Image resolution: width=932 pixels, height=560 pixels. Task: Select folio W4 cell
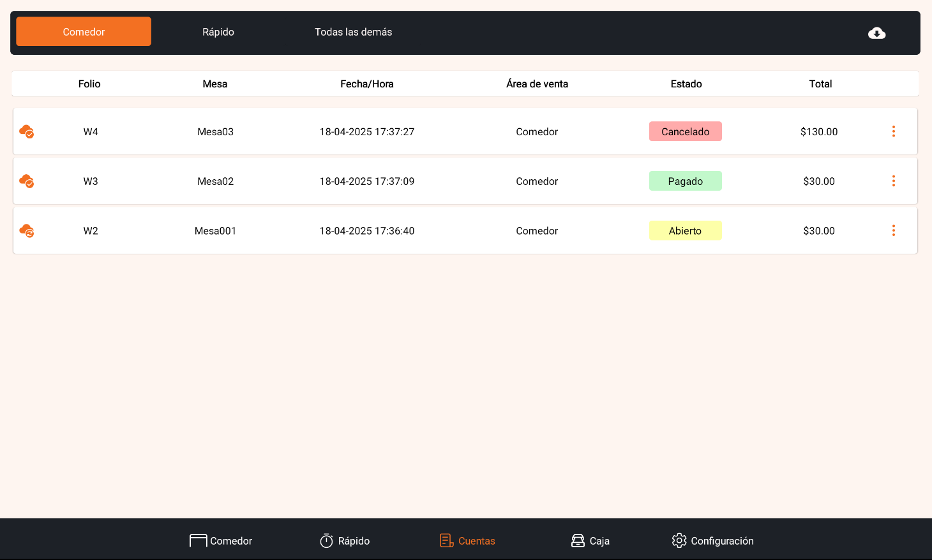(x=91, y=132)
